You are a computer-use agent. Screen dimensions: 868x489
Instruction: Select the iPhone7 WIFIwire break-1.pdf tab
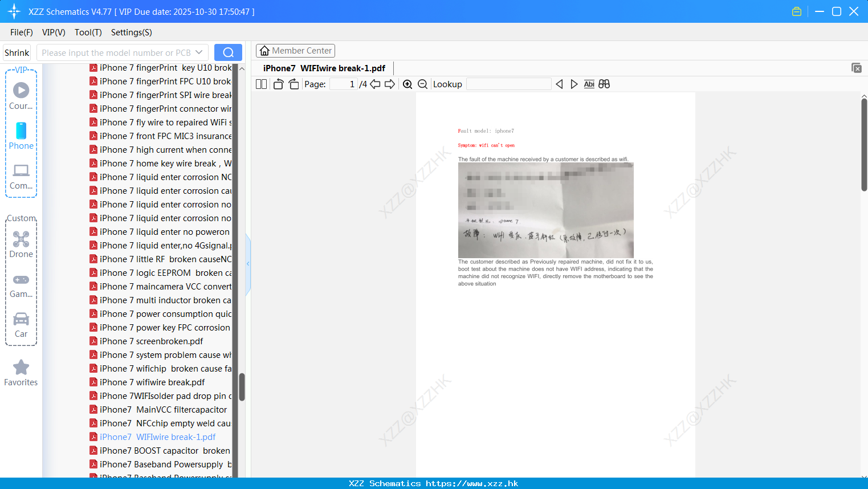[x=324, y=68]
